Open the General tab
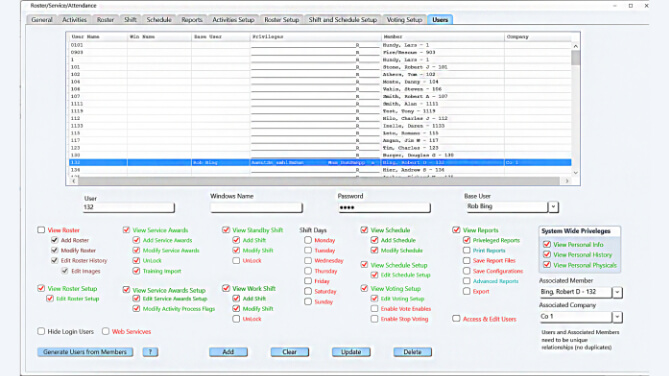 [41, 20]
